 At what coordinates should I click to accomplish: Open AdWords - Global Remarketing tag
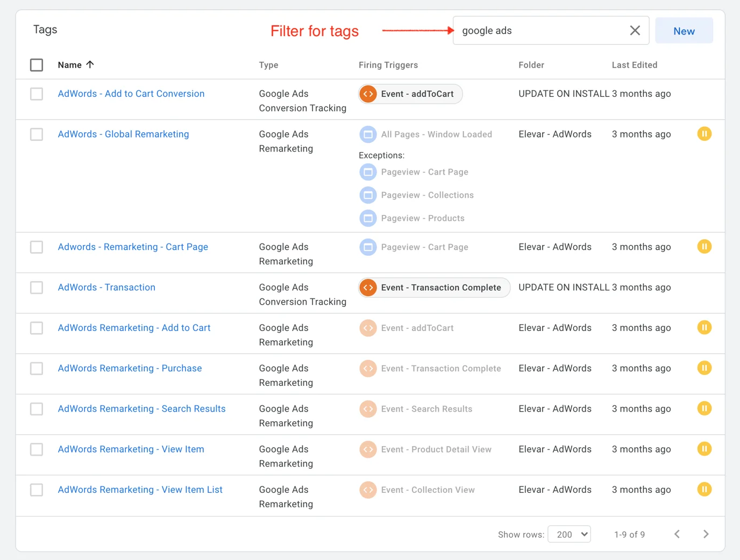[x=123, y=134]
